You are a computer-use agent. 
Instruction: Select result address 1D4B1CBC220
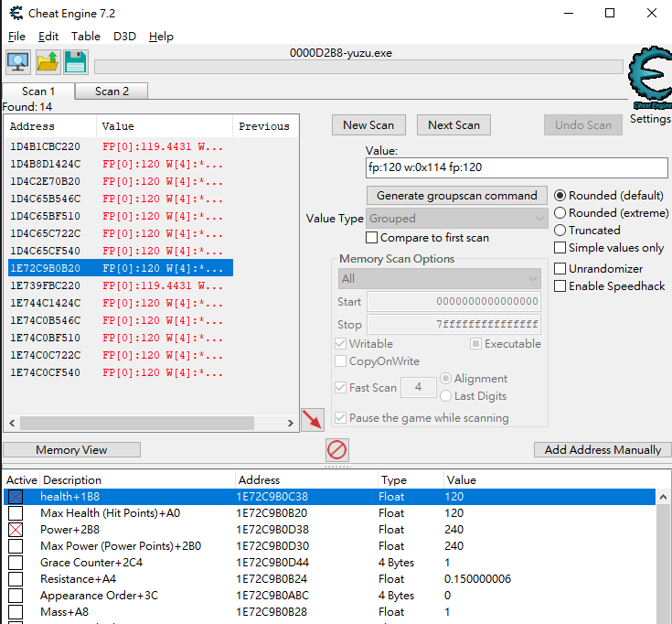pyautogui.click(x=45, y=146)
